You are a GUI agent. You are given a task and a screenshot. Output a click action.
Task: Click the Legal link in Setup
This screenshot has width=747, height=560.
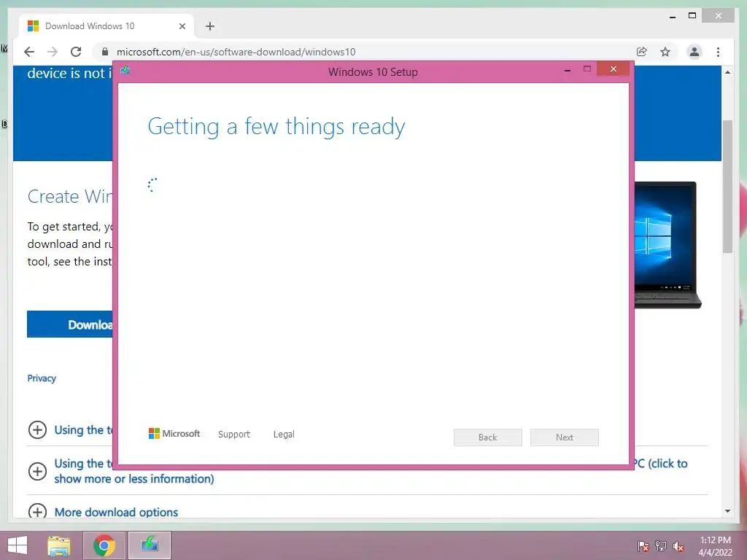click(284, 435)
